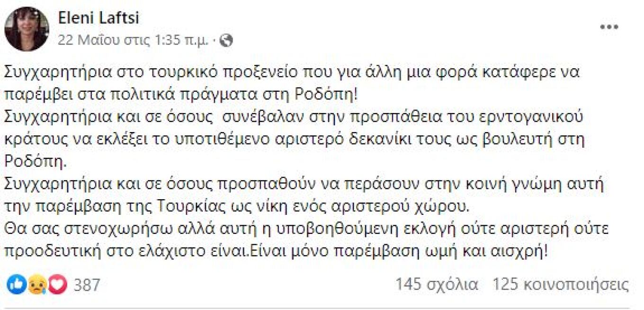Click the blue thumbs-up Like reaction icon
The width and height of the screenshot is (644, 310).
16,284
